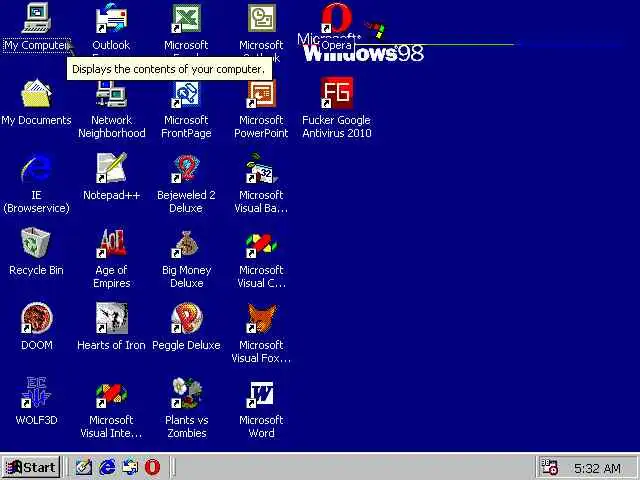Open the Start menu

click(31, 467)
